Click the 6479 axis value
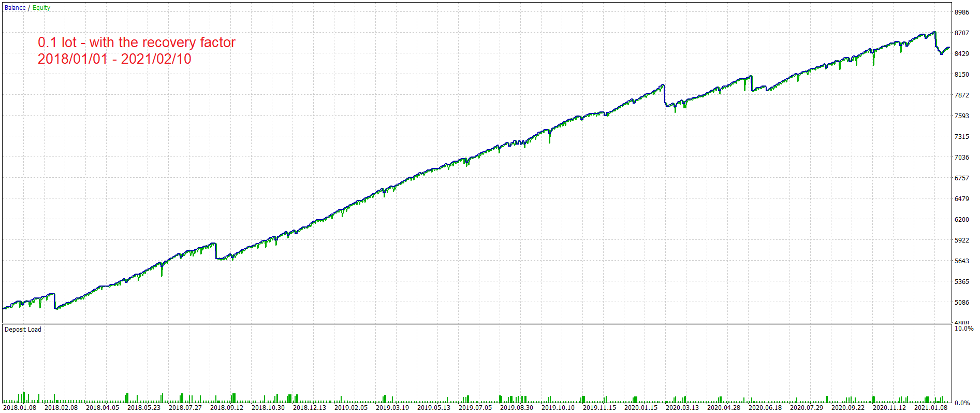The height and width of the screenshot is (413, 980). point(962,199)
